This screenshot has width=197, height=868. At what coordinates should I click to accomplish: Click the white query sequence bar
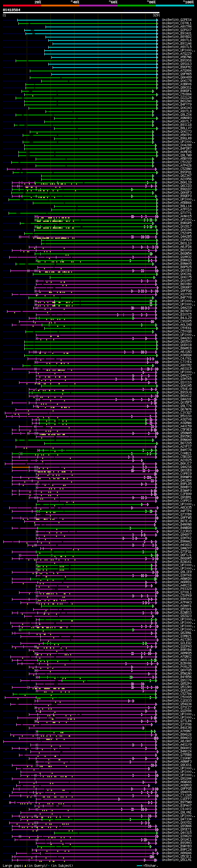tap(81, 12)
